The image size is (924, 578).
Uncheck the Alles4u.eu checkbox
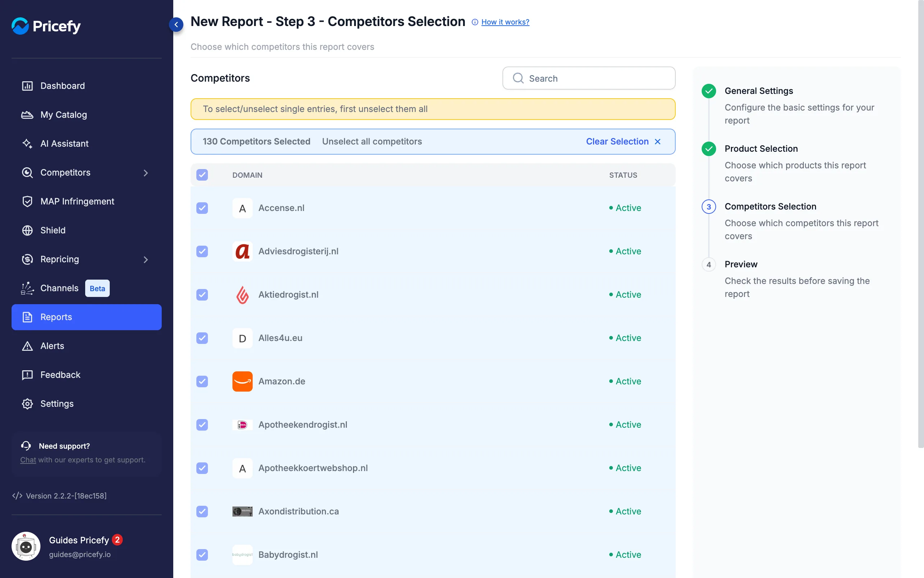202,338
